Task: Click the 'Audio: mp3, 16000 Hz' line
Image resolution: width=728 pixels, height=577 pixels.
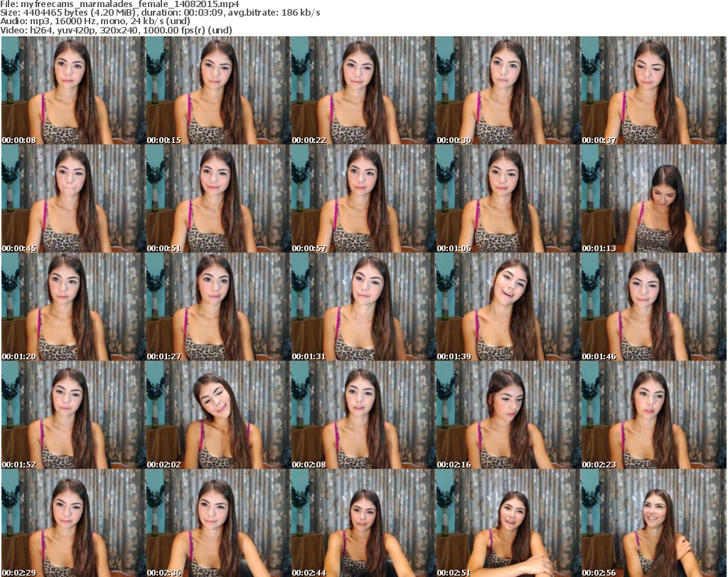Action: (x=95, y=21)
